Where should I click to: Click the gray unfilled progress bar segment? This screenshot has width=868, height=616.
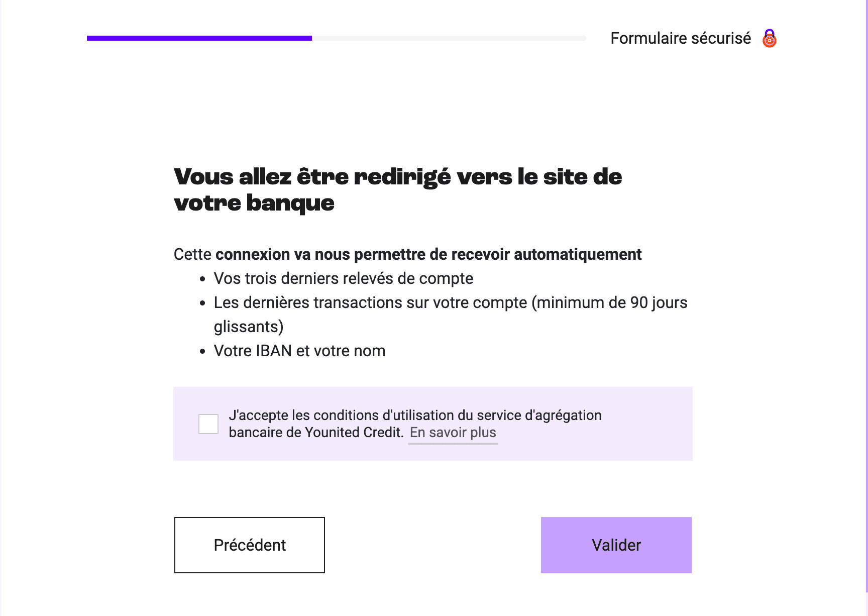click(x=449, y=38)
